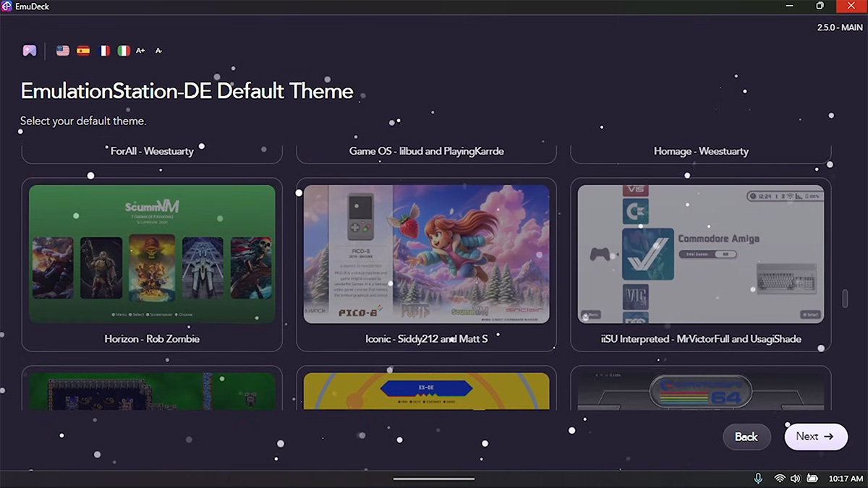868x488 pixels.
Task: Click the volume speaker icon in taskbar
Action: coord(796,478)
